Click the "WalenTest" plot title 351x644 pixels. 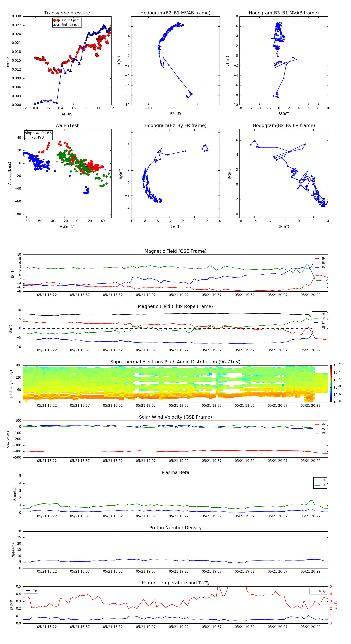point(67,125)
